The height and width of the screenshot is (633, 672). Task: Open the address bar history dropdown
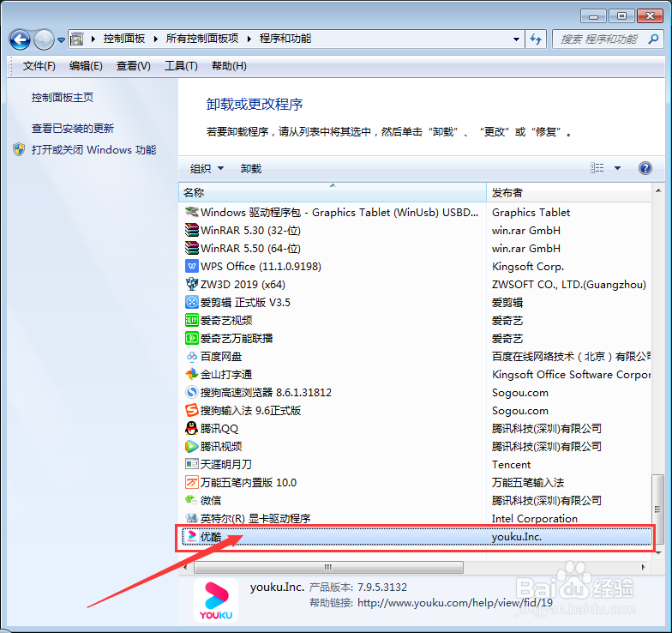[516, 39]
